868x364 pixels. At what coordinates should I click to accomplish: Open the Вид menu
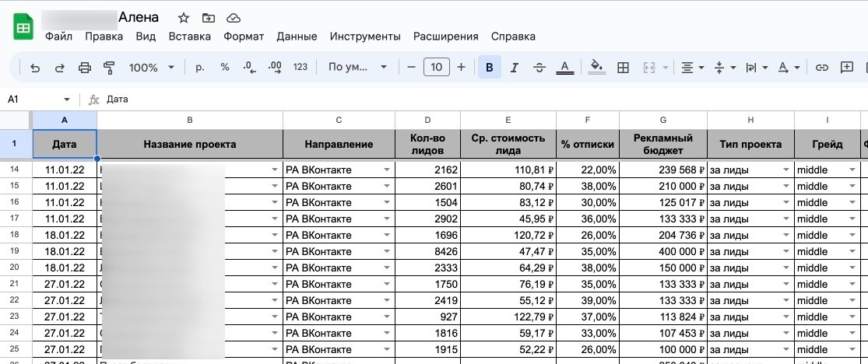146,37
